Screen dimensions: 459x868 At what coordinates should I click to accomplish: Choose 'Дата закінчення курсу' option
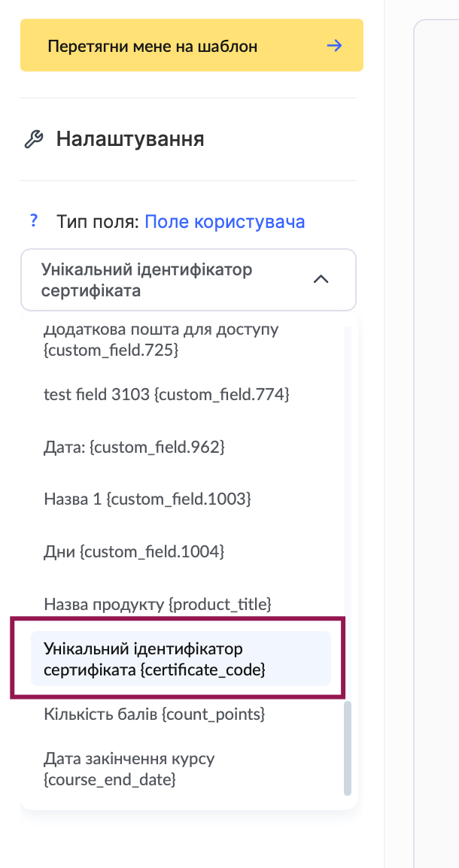point(129,769)
